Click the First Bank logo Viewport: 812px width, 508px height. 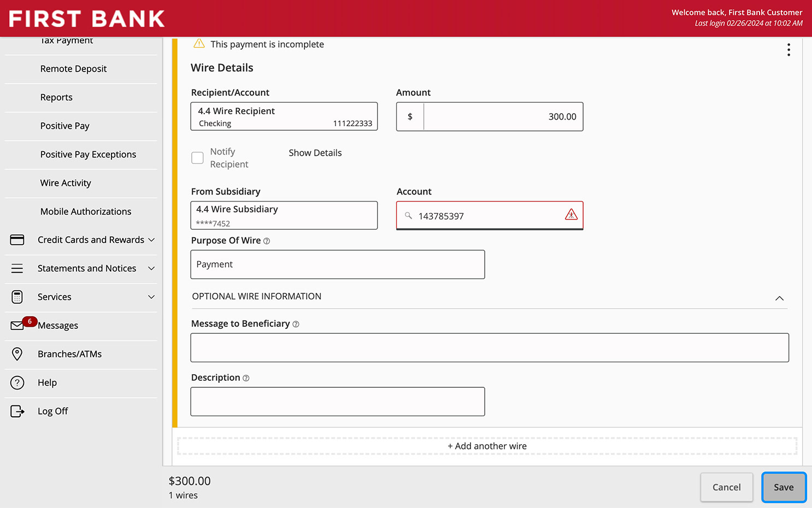pos(87,19)
